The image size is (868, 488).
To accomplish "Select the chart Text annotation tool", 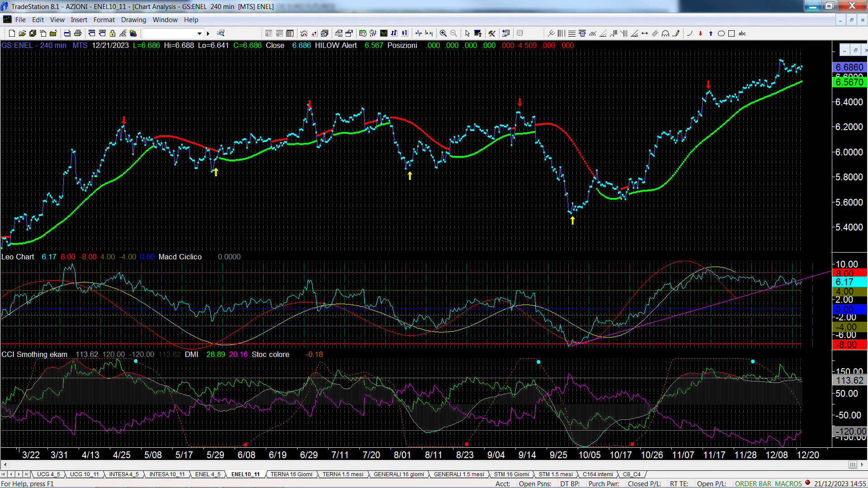I will click(478, 33).
